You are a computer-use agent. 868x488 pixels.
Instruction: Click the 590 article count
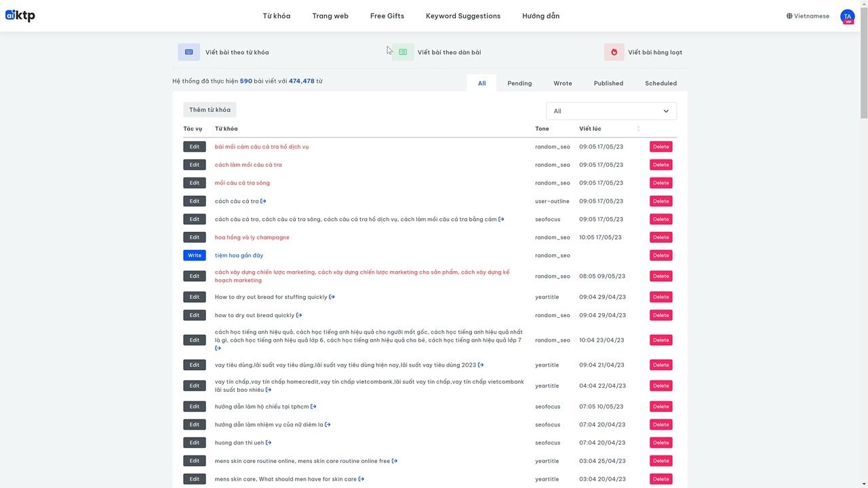(x=246, y=81)
